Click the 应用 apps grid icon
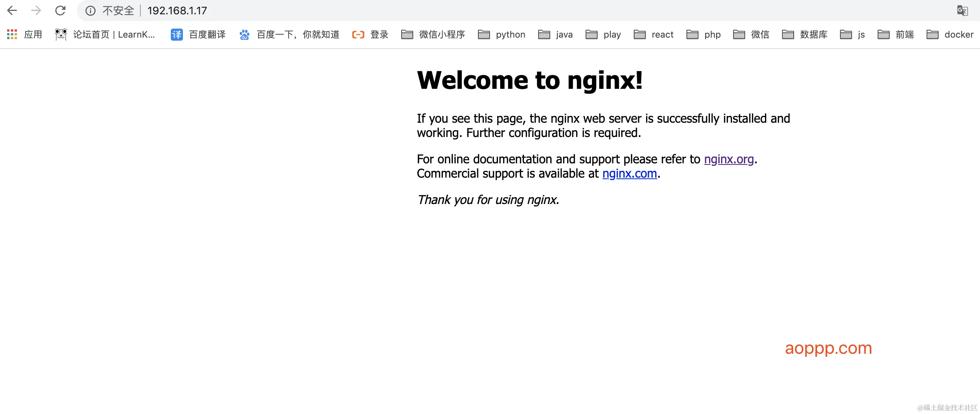 point(12,34)
